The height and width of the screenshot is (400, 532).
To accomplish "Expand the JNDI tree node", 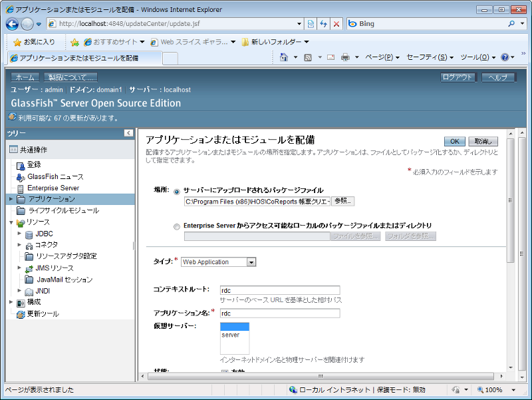I will pos(19,291).
